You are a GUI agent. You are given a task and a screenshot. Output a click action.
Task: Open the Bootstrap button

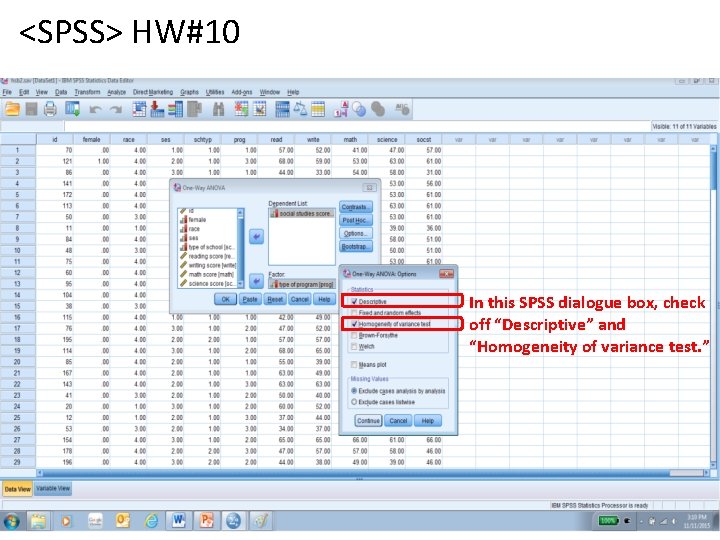click(x=356, y=247)
